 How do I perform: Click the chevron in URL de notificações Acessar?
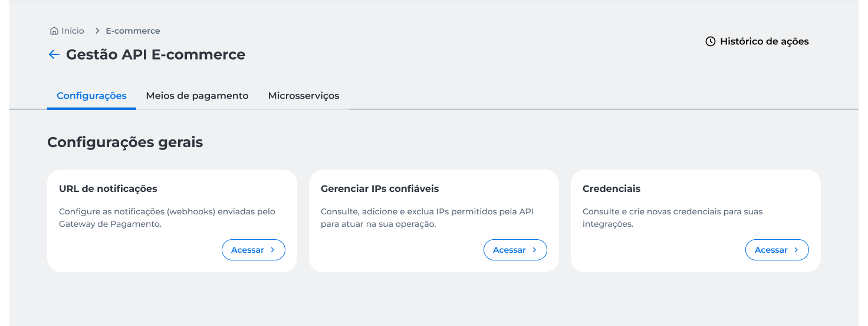pyautogui.click(x=272, y=250)
